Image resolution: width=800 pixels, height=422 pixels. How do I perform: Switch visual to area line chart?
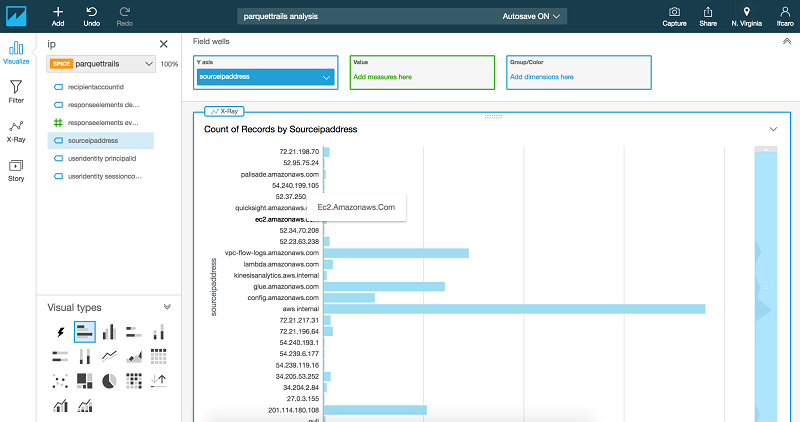134,356
